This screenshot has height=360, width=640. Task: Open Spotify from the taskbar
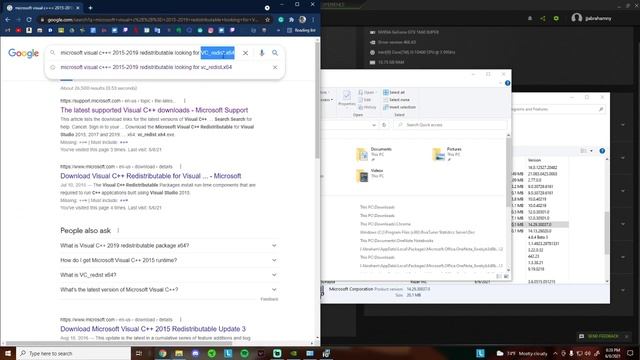244,353
